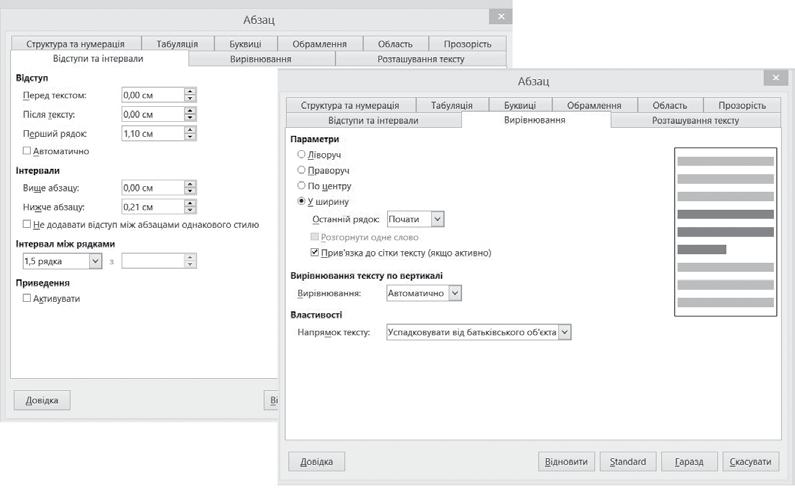Viewport: 795px width, 497px height.
Task: Open Останній рядок dropdown showing Почати
Action: point(416,219)
